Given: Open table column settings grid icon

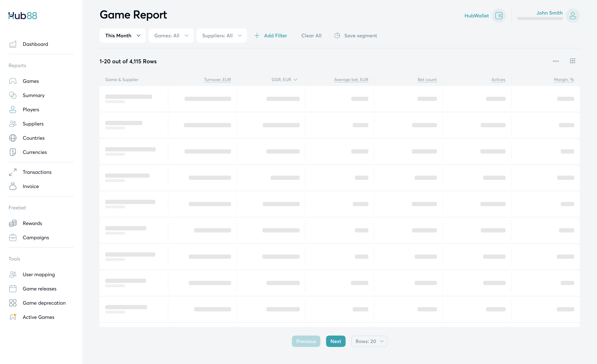Looking at the screenshot, I should click(572, 61).
